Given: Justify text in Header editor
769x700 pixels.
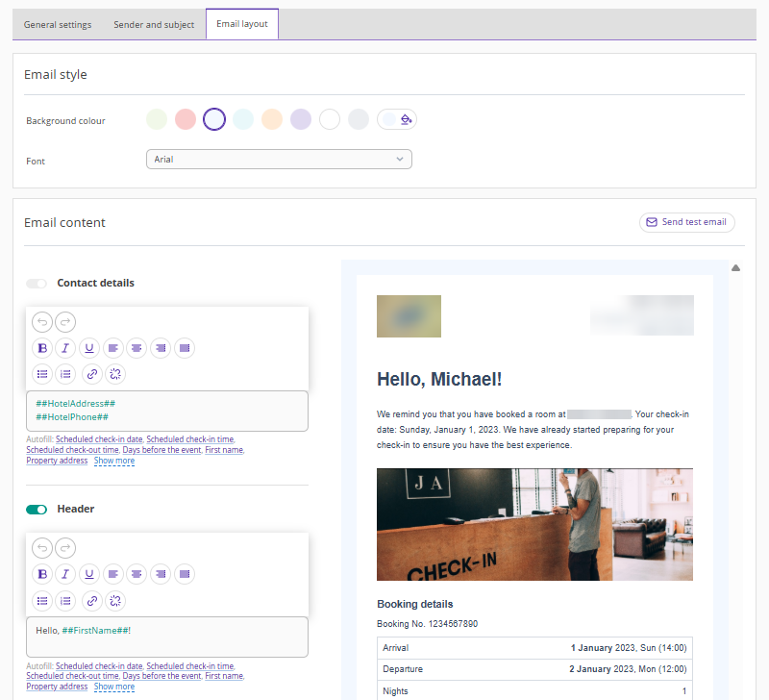Looking at the screenshot, I should click(x=185, y=574).
